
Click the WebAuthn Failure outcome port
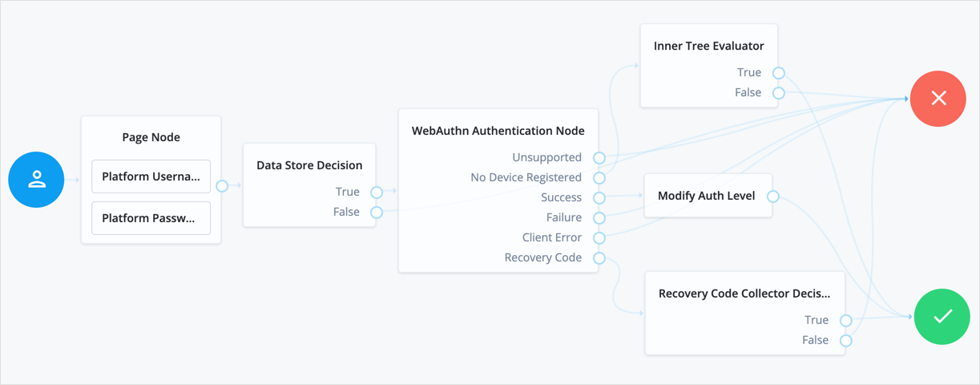tap(599, 218)
